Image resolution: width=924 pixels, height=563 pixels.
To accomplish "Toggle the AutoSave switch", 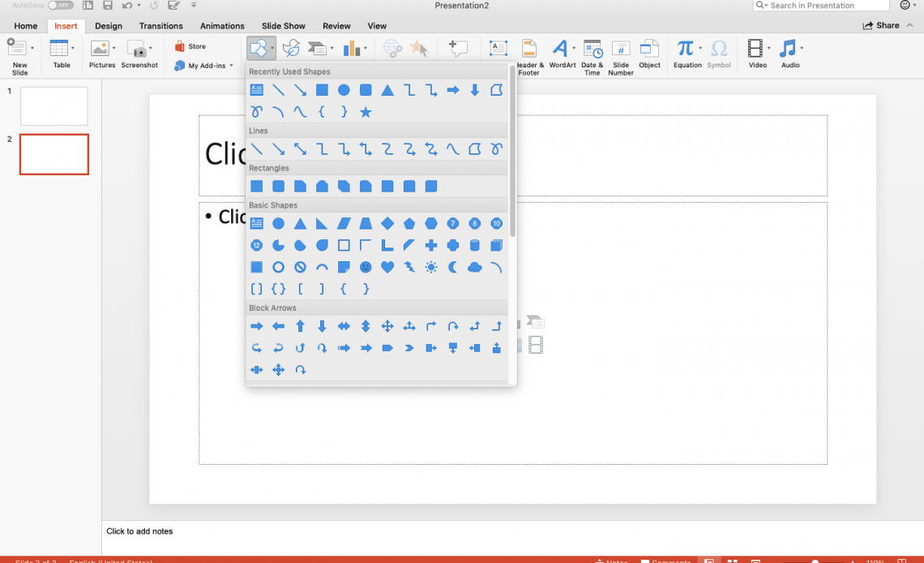I will click(60, 5).
